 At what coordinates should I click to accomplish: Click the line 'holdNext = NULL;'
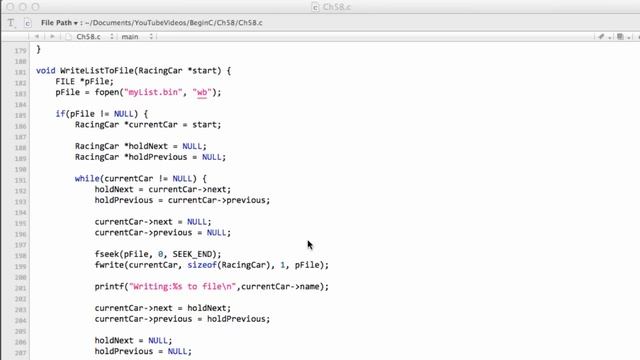point(133,340)
